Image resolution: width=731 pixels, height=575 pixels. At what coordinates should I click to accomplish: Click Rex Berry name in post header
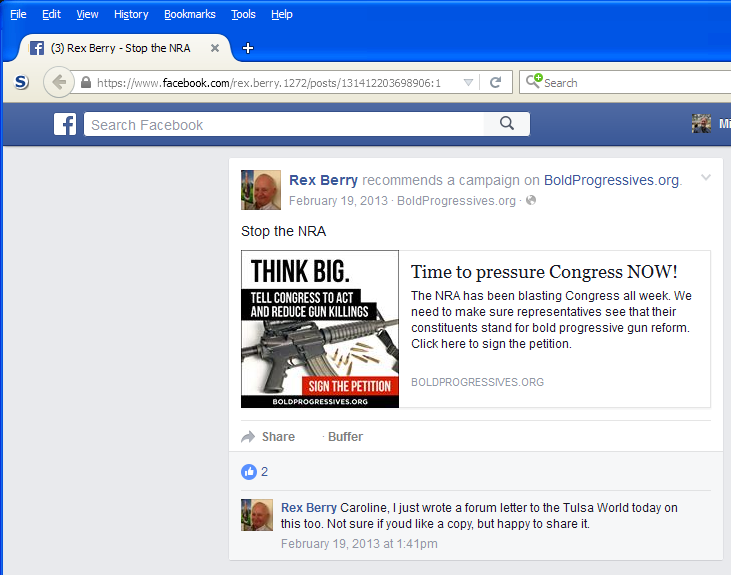pos(323,180)
